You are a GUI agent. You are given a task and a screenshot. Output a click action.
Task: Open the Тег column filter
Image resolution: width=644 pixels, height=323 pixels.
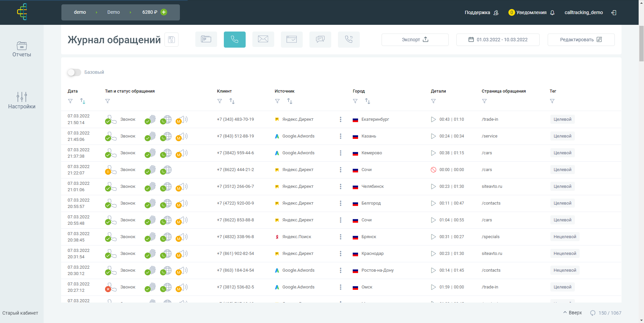(x=552, y=101)
